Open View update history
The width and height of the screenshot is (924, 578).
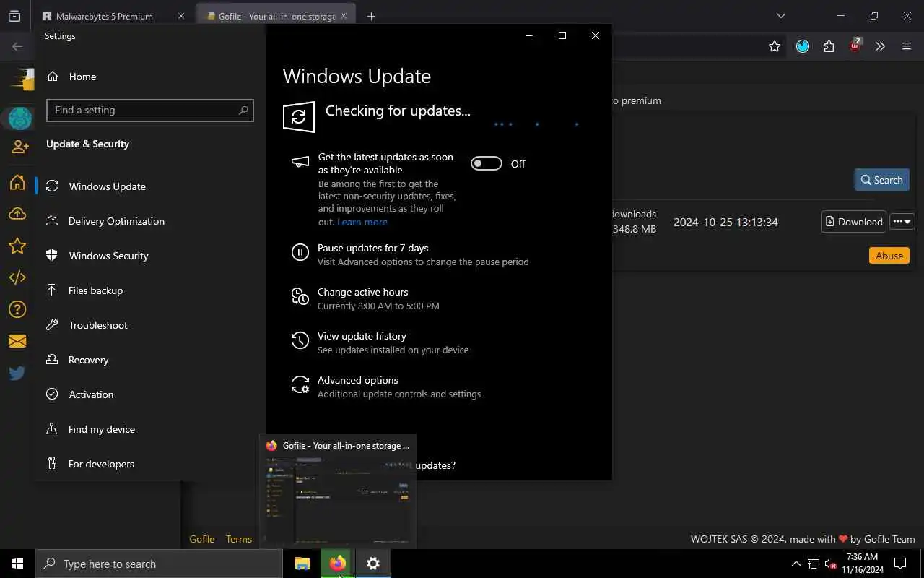click(x=362, y=336)
